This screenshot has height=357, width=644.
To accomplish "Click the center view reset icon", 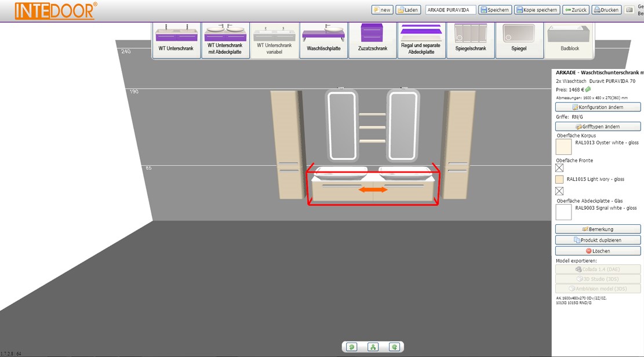I will coord(373,347).
